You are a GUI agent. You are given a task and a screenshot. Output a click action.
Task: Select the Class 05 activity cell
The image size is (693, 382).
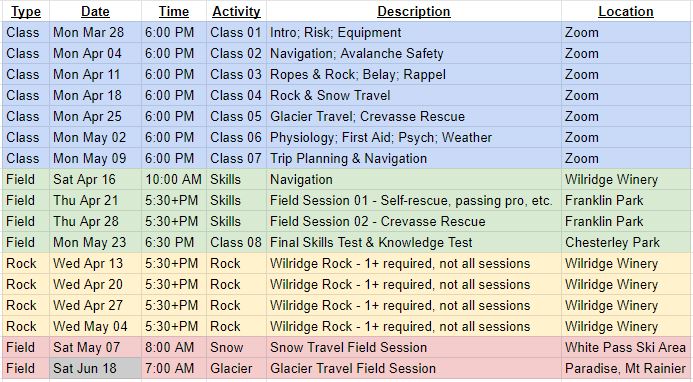(236, 117)
